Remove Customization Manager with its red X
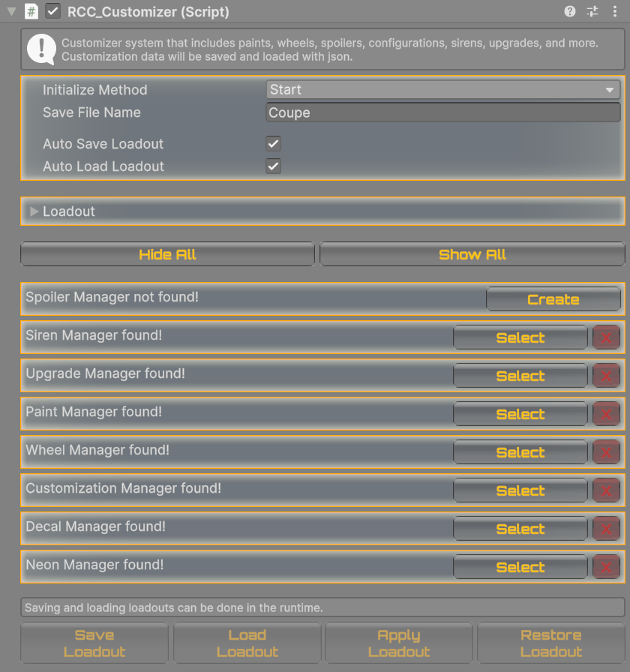 click(606, 490)
